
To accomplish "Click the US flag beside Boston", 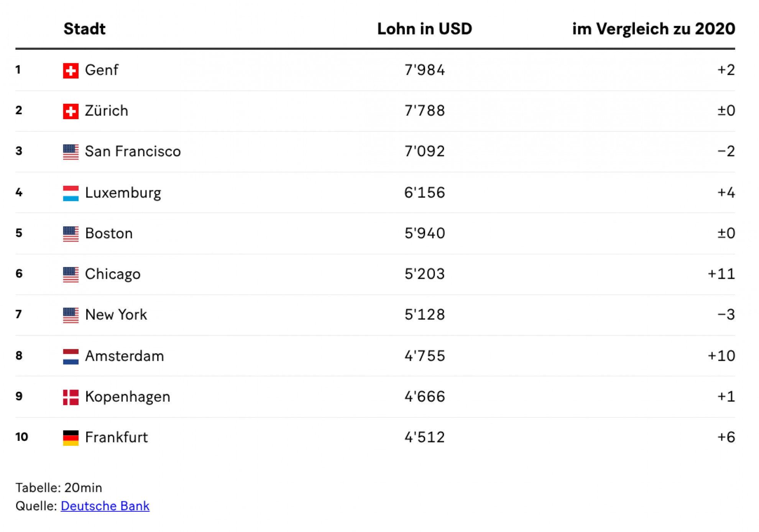I will point(71,234).
